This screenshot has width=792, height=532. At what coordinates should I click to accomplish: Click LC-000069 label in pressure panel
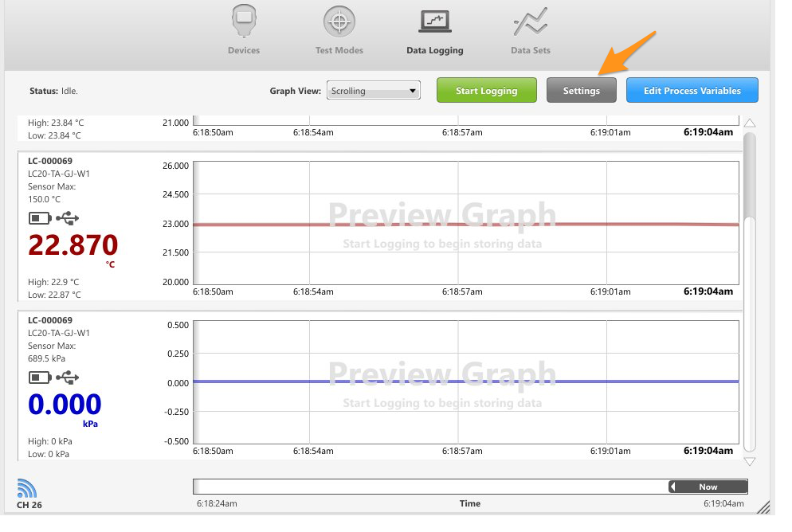[x=50, y=320]
